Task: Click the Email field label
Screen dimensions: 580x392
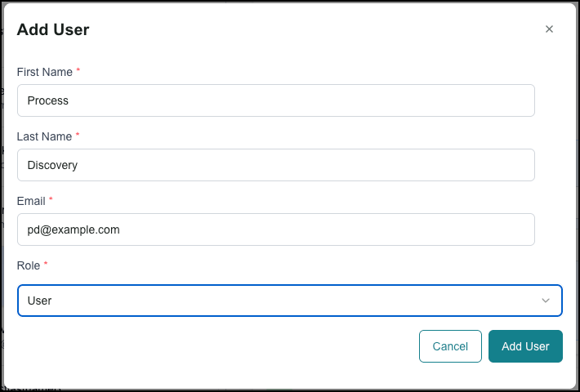Action: coord(31,201)
